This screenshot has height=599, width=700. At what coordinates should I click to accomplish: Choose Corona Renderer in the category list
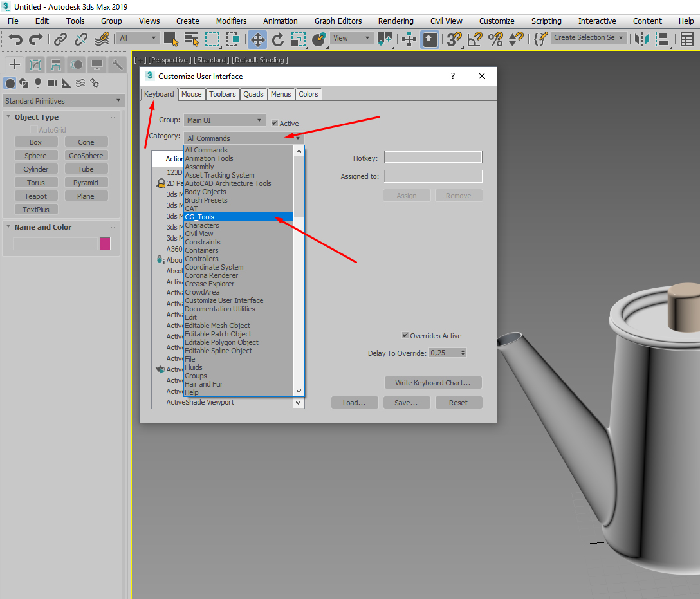tap(239, 275)
